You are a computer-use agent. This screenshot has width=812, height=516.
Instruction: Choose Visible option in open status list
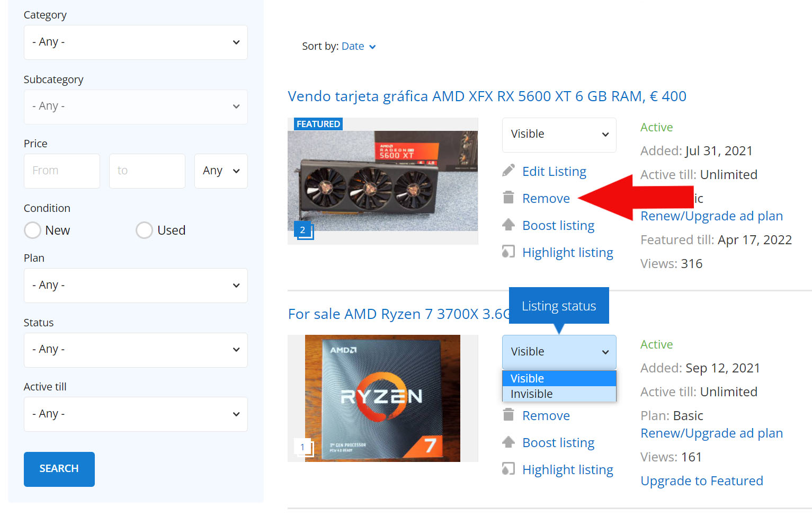(559, 378)
